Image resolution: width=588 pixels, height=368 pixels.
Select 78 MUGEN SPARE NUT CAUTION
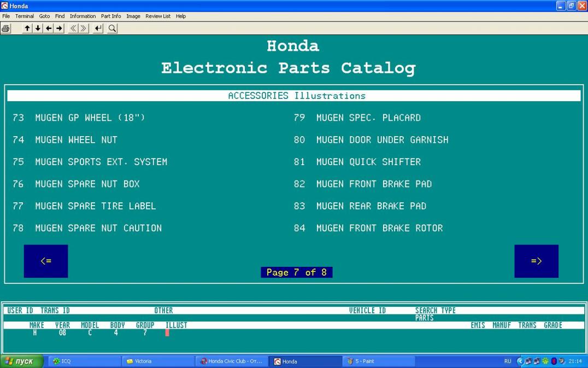pyautogui.click(x=87, y=228)
